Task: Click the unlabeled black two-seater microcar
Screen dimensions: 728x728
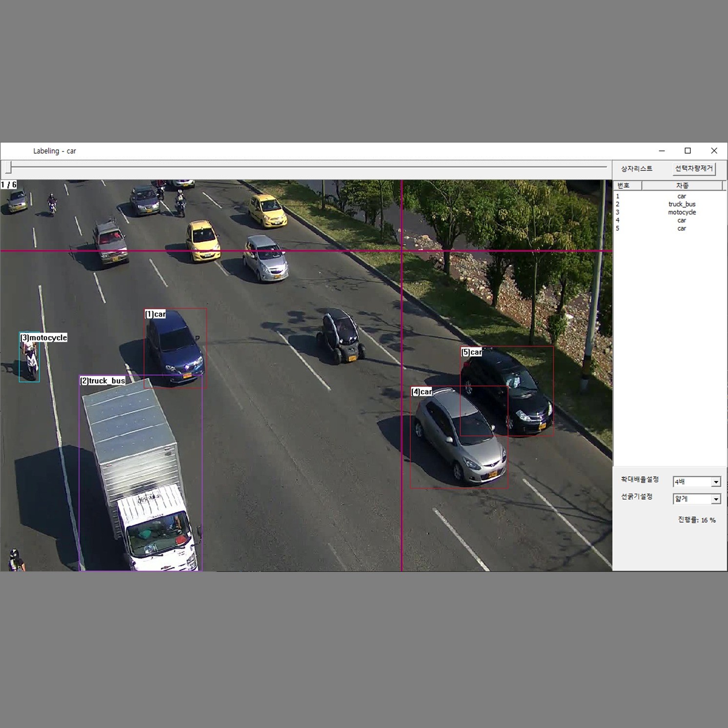Action: pyautogui.click(x=341, y=336)
